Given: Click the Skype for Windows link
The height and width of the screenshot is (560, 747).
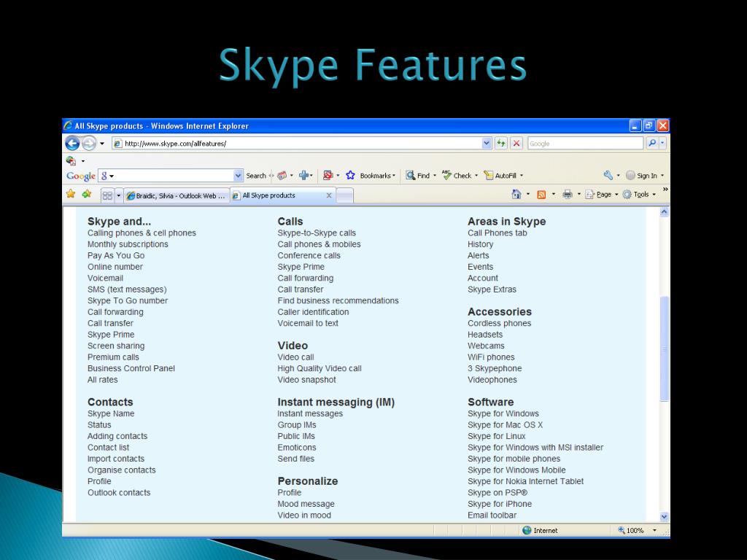Looking at the screenshot, I should [x=503, y=413].
